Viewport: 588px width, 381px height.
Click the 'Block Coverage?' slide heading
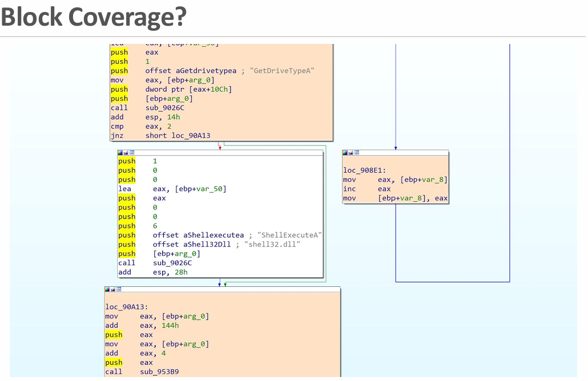tap(94, 17)
